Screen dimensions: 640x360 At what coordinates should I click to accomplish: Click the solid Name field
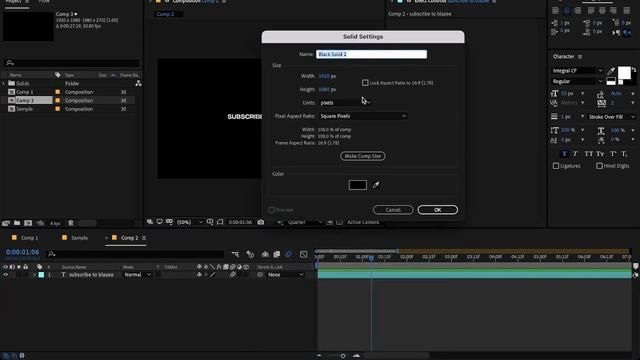pyautogui.click(x=371, y=54)
